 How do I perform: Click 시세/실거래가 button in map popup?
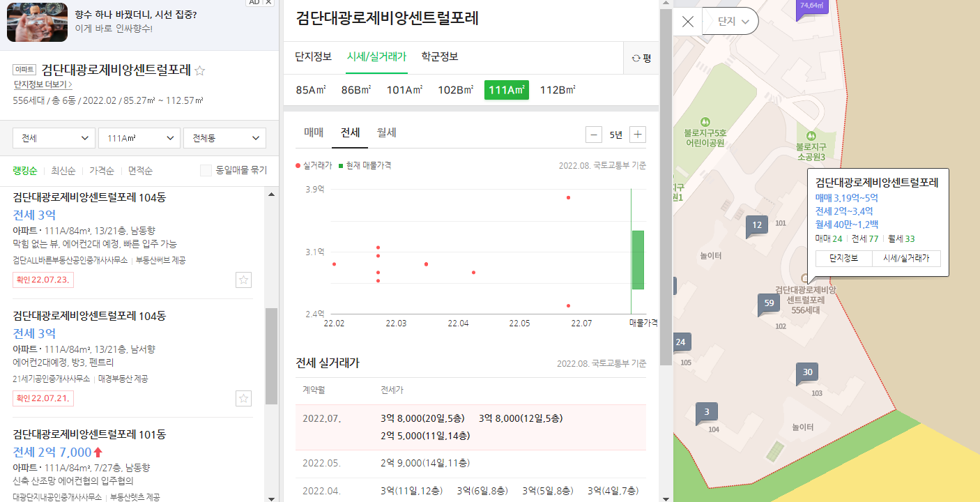pos(906,259)
